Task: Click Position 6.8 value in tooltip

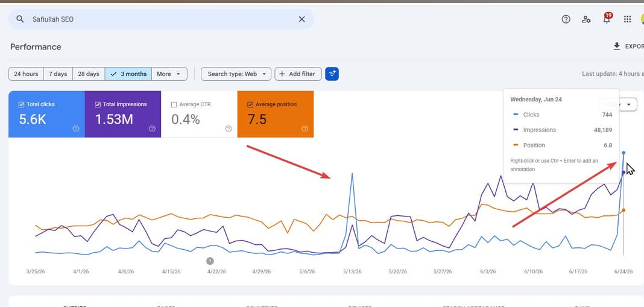Action: coord(608,145)
